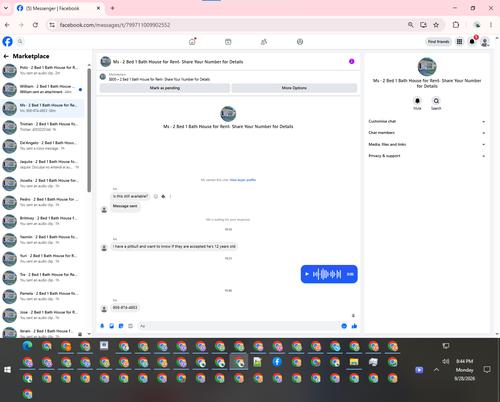Open Microsoft Edge from taskbar
The width and height of the screenshot is (500, 402).
[x=28, y=346]
